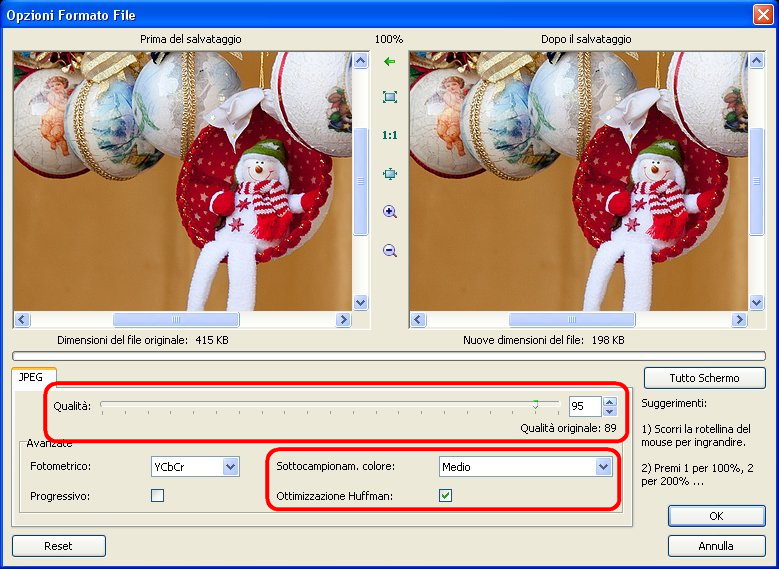Uncheck Ottimizzazione Huffman checkbox
Screen dimensions: 779x569
(446, 495)
